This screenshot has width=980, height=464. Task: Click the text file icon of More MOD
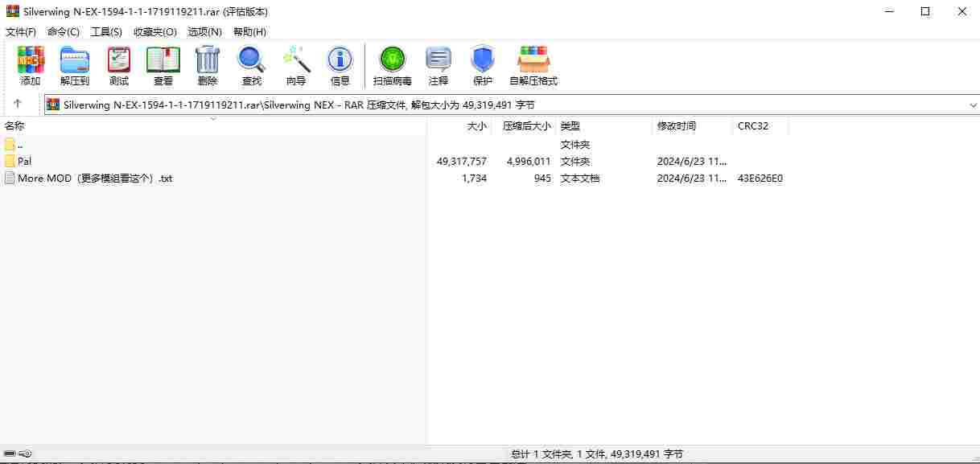[10, 178]
